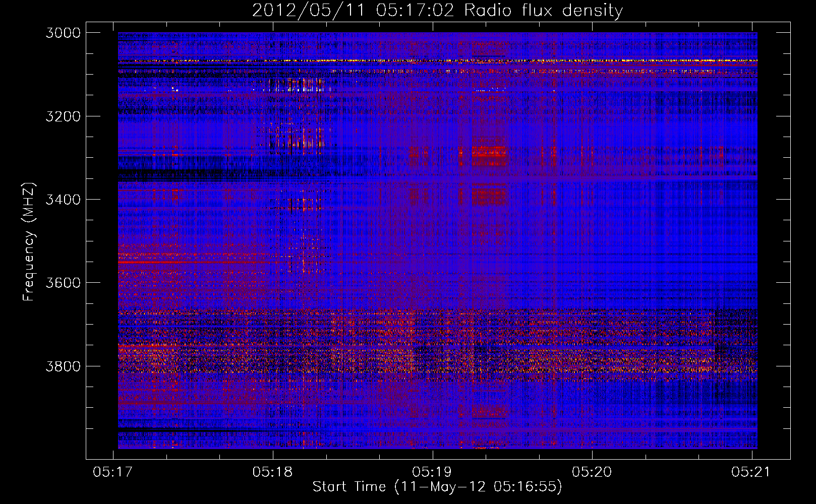Click the 3400 frequency tick label
816x504 pixels.
tap(63, 200)
